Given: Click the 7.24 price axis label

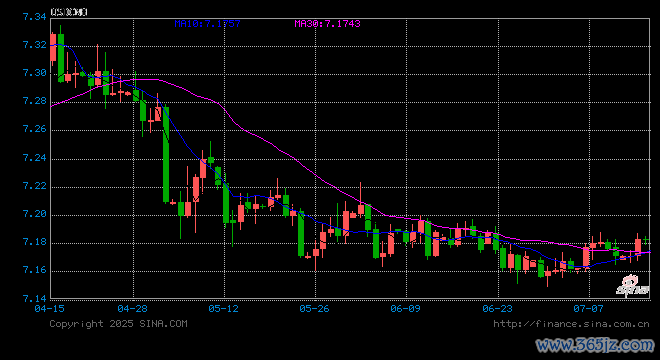Looking at the screenshot, I should pyautogui.click(x=35, y=157).
